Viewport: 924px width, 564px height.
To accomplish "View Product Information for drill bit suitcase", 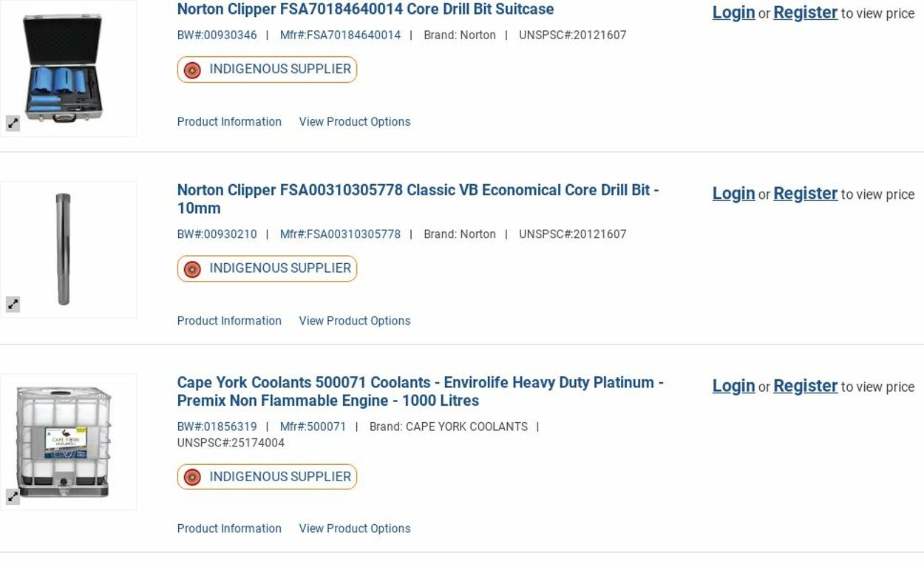I will point(229,122).
